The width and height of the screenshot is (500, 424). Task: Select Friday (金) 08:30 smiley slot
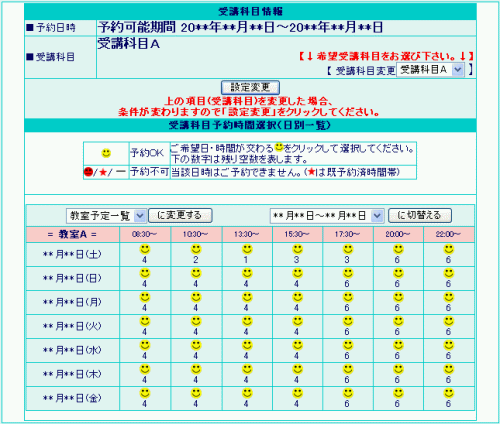[x=145, y=393]
